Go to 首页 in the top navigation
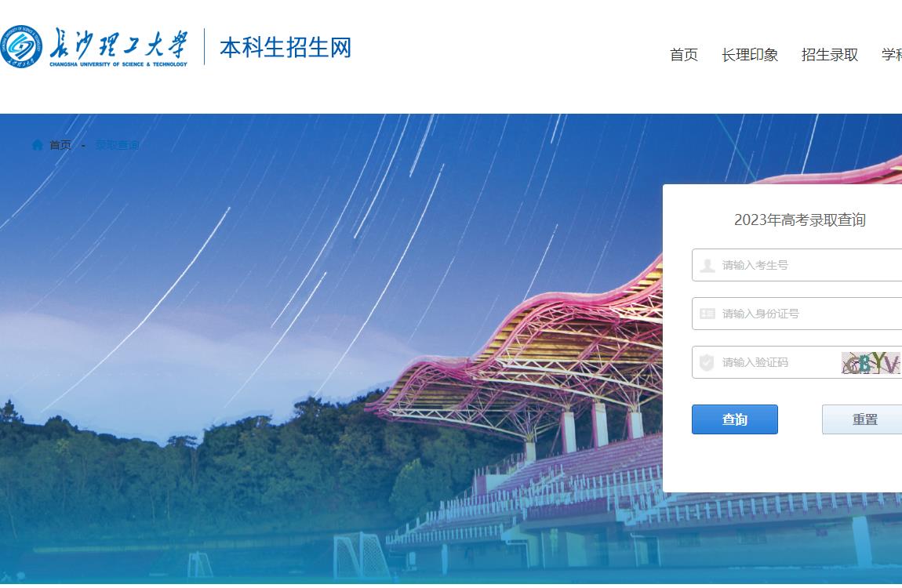Viewport: 902px width, 588px height. click(683, 55)
